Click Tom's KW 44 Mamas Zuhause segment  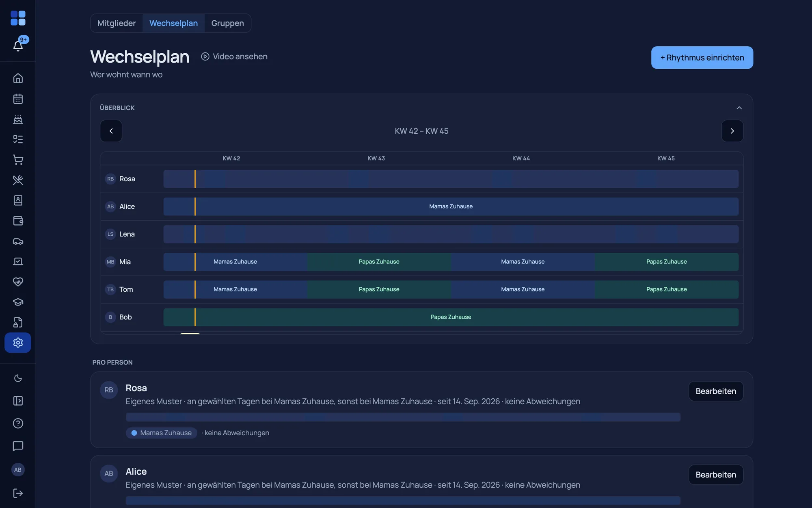coord(523,289)
